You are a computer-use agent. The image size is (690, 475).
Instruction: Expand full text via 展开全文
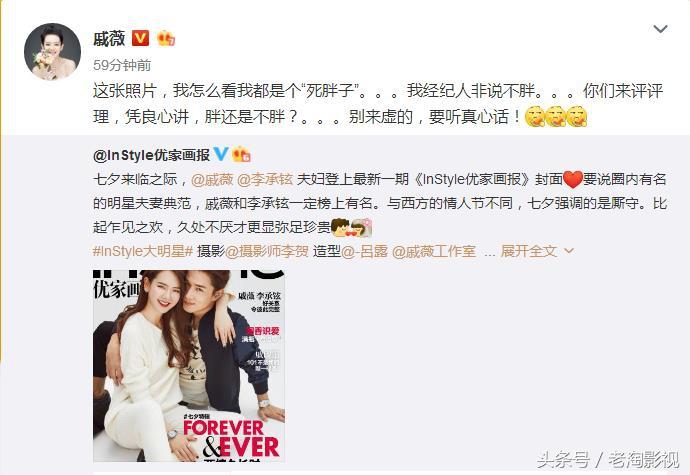(x=529, y=251)
